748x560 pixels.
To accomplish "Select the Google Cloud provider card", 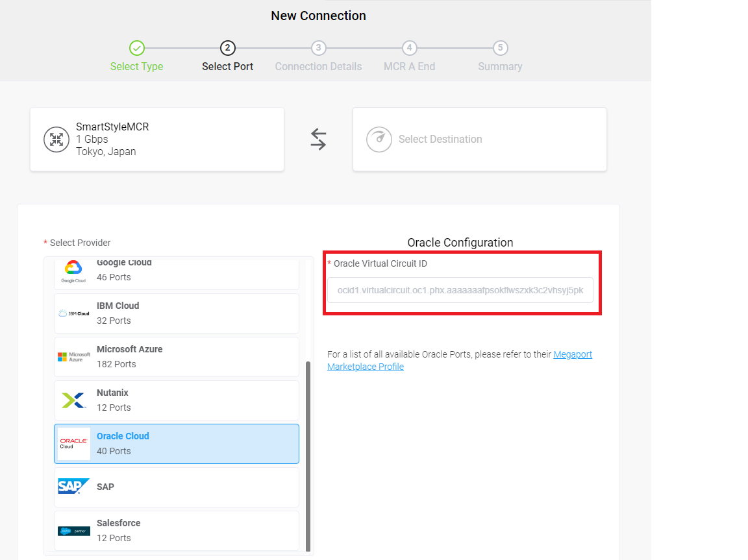I will click(177, 274).
